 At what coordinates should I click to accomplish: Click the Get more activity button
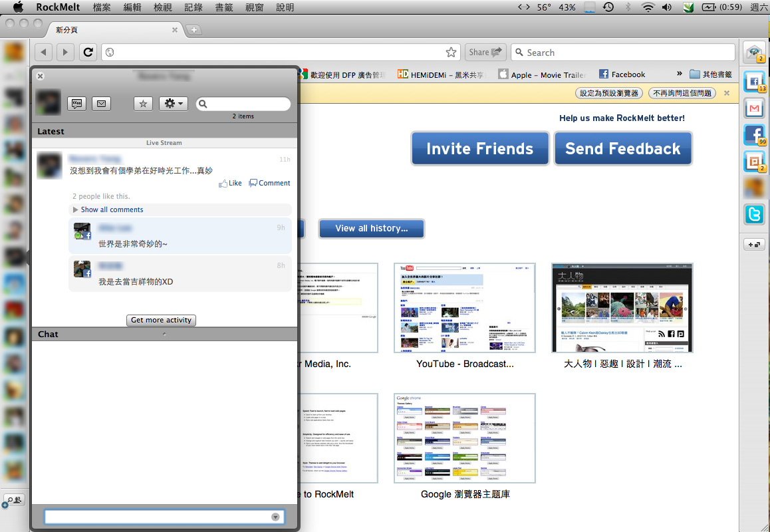[161, 320]
